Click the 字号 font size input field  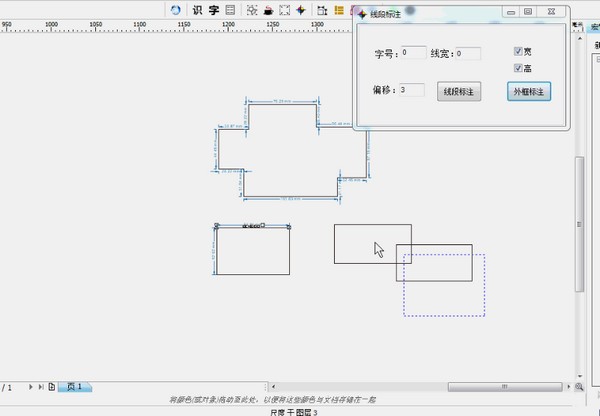(412, 54)
